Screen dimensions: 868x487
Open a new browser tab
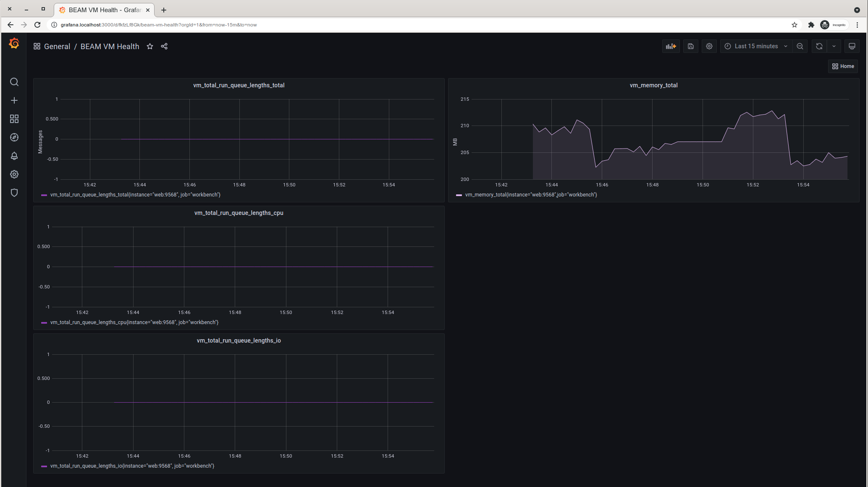(164, 10)
